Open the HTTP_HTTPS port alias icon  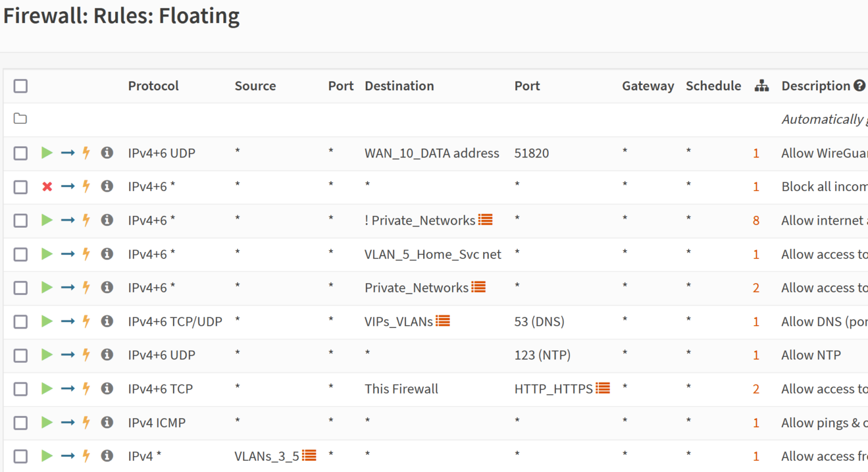point(602,388)
